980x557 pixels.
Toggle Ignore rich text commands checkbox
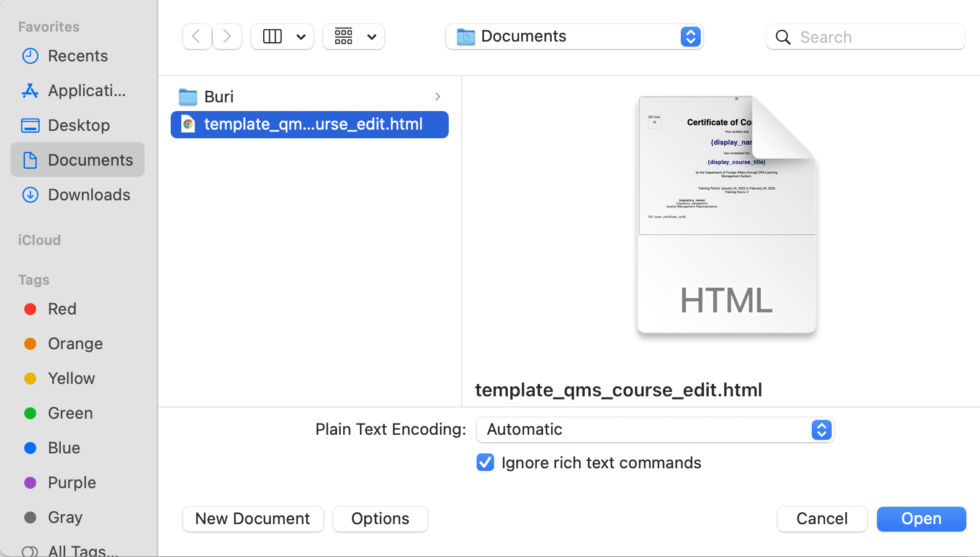[x=485, y=463]
